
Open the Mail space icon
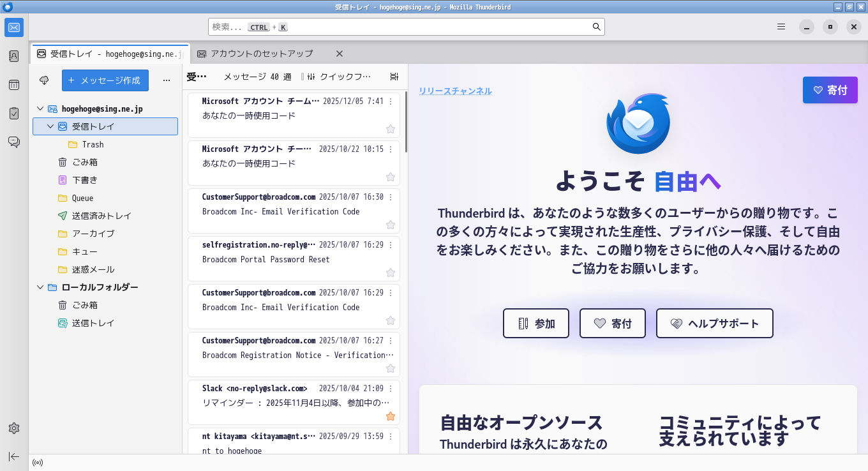coord(14,27)
